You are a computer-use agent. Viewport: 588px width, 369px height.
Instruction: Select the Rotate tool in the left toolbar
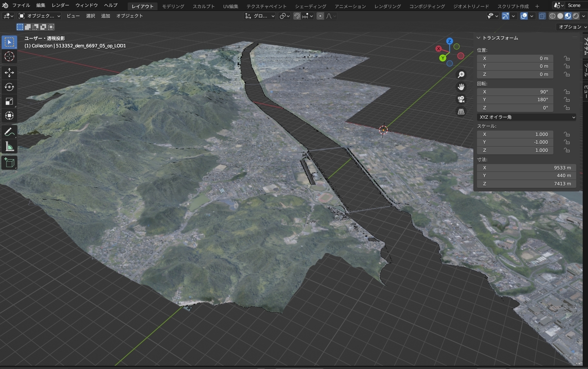(x=9, y=87)
